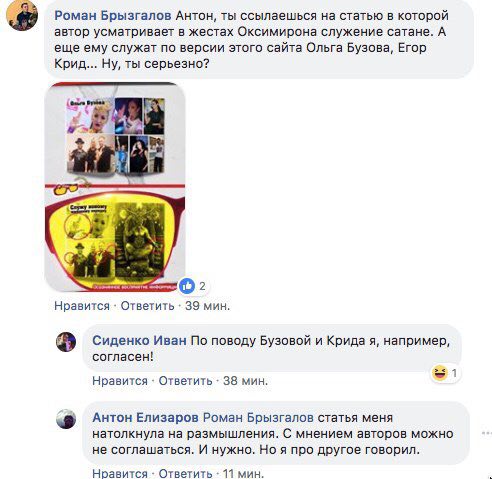This screenshot has width=492, height=479.
Task: Click the author name Сиденко Иван
Action: tap(139, 341)
